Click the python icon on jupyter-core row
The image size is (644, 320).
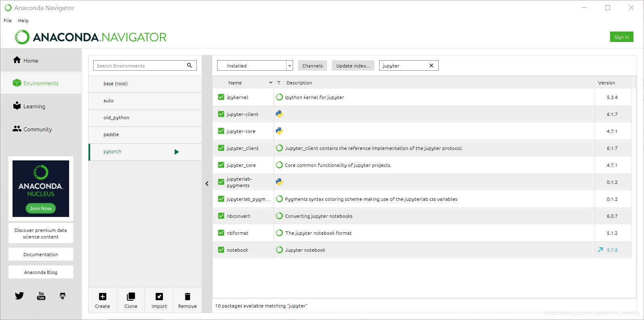pyautogui.click(x=279, y=131)
